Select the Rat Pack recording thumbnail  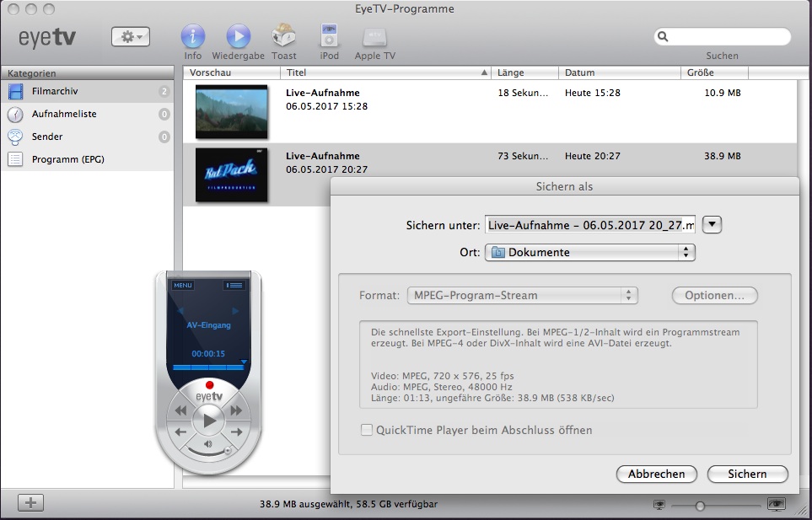[232, 175]
